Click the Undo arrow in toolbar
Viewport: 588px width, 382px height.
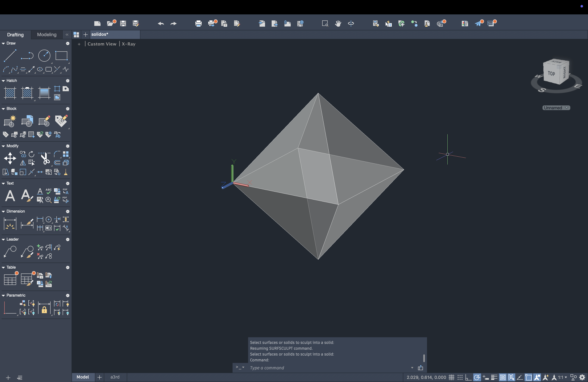[161, 24]
